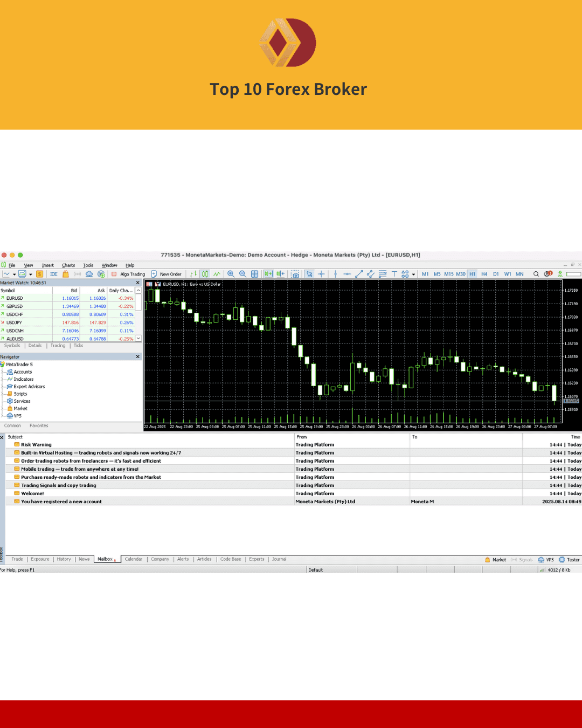Click the tile windows grid icon
This screenshot has height=728, width=582.
point(255,274)
